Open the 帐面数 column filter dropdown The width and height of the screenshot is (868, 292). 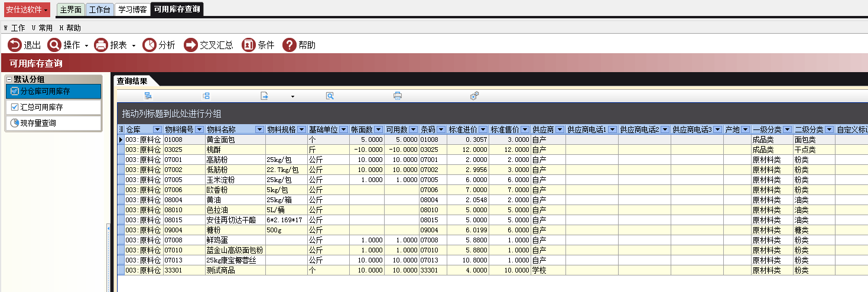[378, 129]
